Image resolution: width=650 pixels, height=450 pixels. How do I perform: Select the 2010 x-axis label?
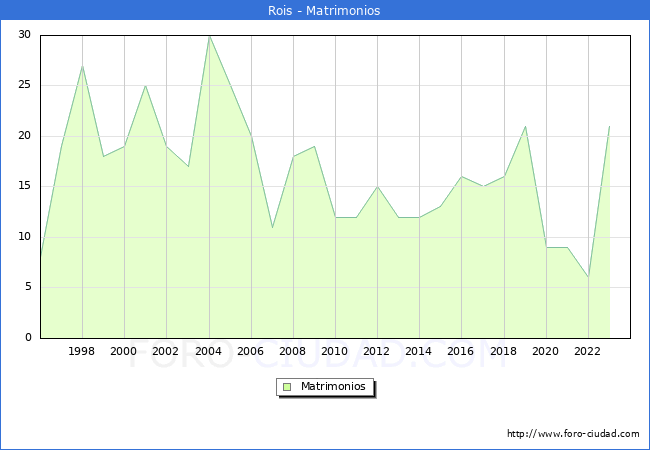point(334,351)
